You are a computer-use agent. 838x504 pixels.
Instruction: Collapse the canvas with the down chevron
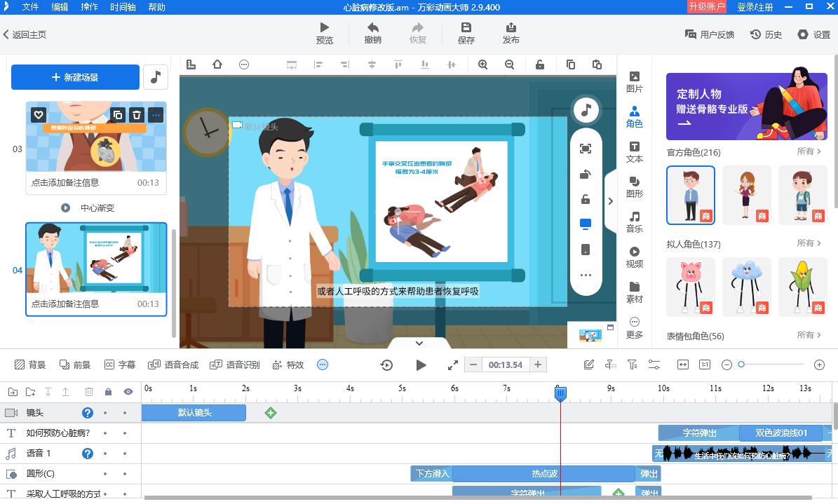pos(419,343)
